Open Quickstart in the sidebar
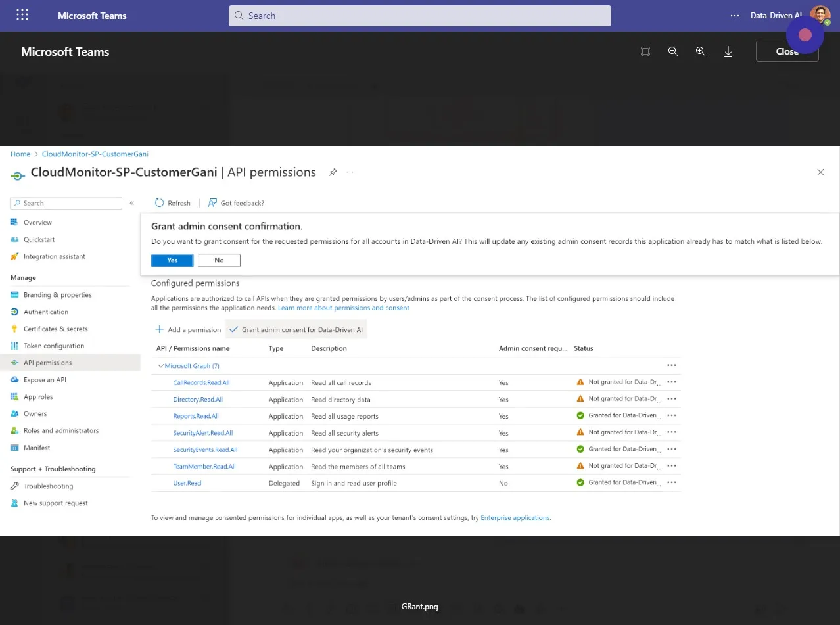Viewport: 840px width, 625px height. [39, 240]
